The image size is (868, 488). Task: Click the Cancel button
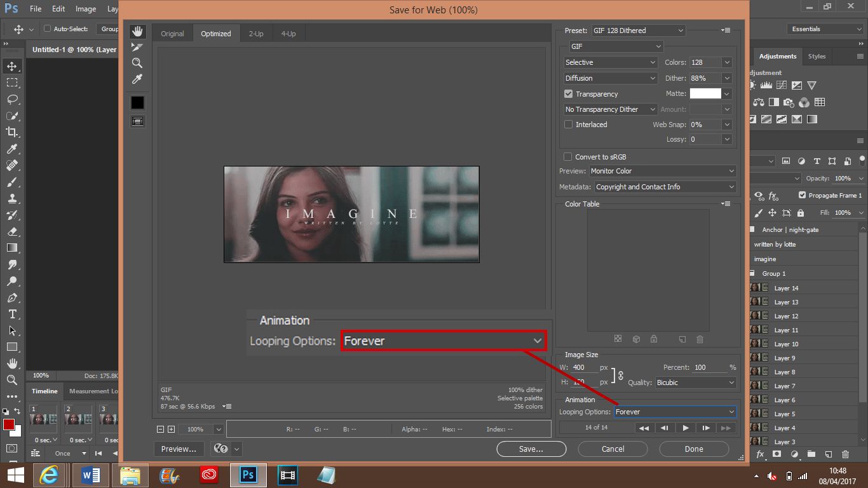[x=613, y=449]
